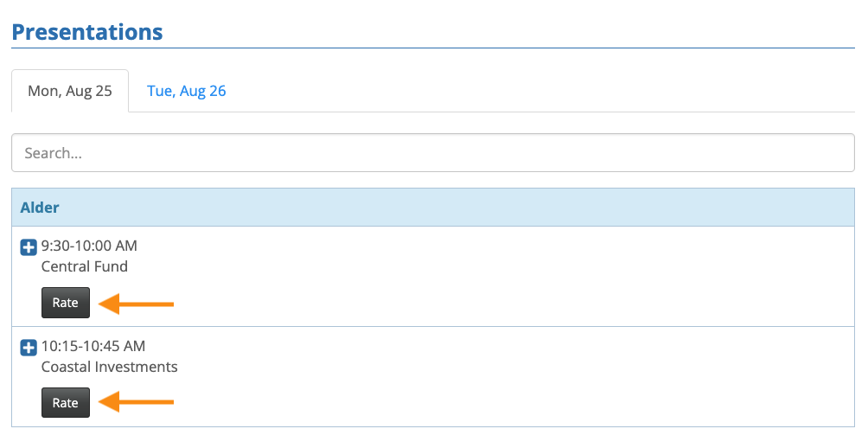868x448 pixels.
Task: Click blank space in Central Fund session row
Action: click(519, 277)
